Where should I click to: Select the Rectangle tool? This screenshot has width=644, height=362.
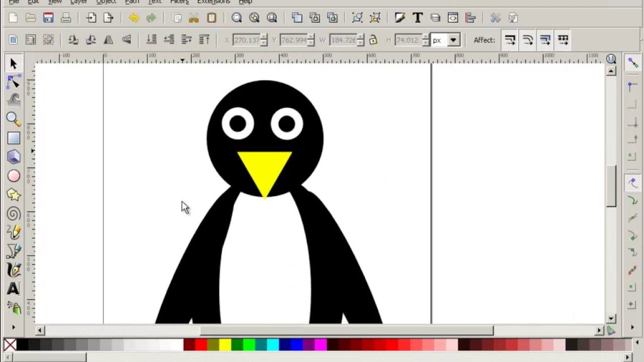coord(14,138)
